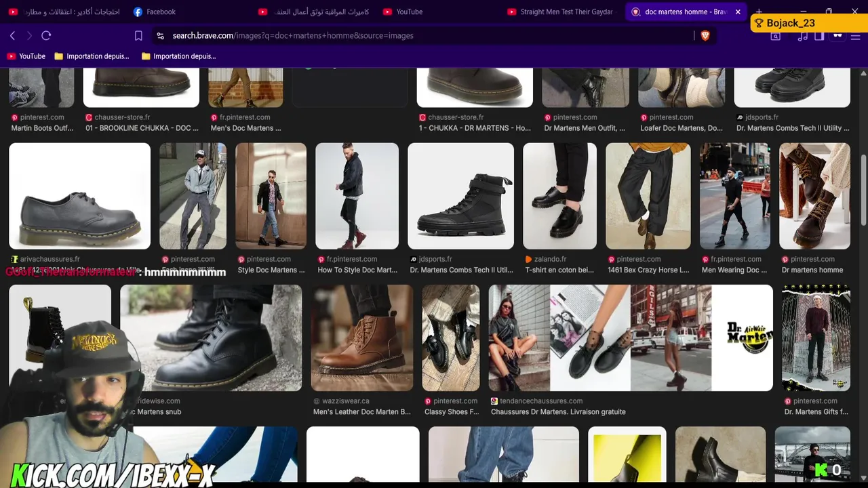Go back with the browser back arrow

pyautogui.click(x=12, y=35)
